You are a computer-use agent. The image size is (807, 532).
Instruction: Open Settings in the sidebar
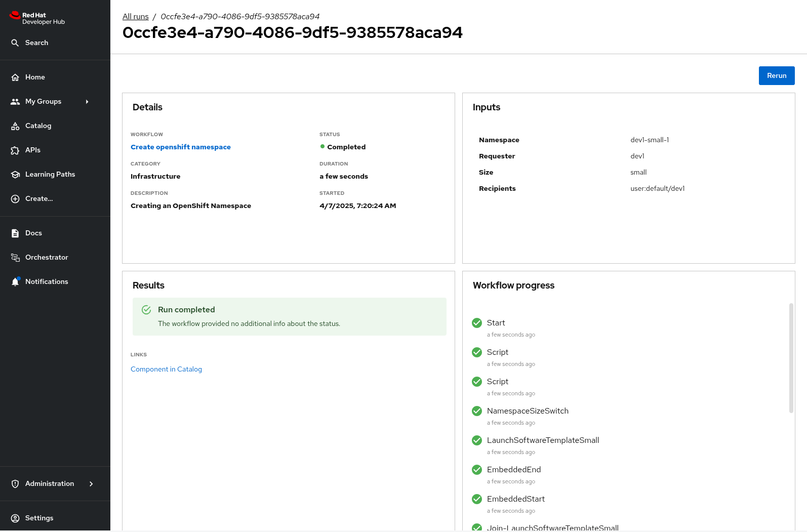pos(55,518)
